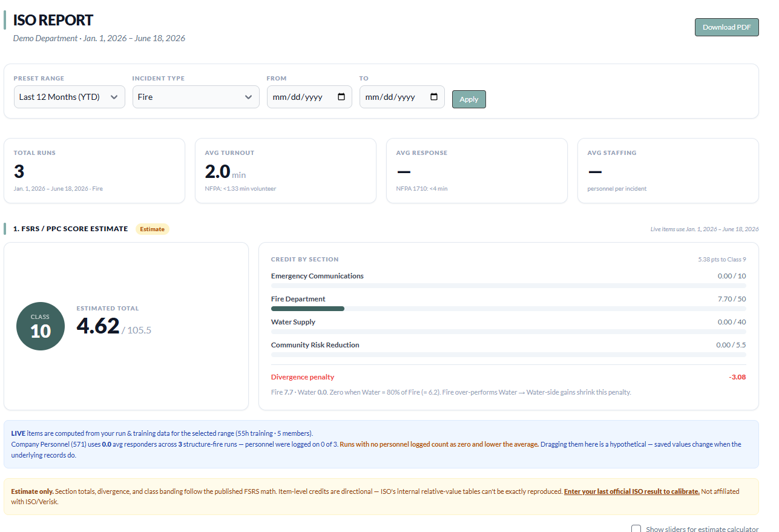This screenshot has height=532, width=779.
Task: Open the calendar picker in To date field
Action: coord(433,97)
